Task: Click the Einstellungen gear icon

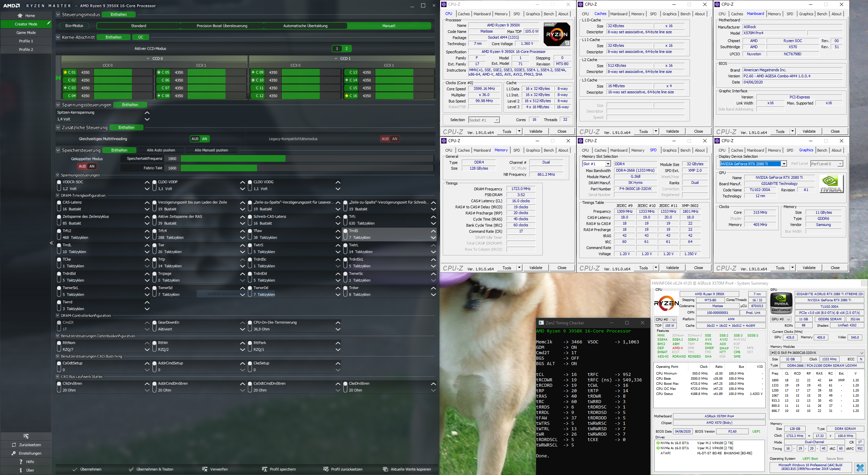Action: pos(14,453)
